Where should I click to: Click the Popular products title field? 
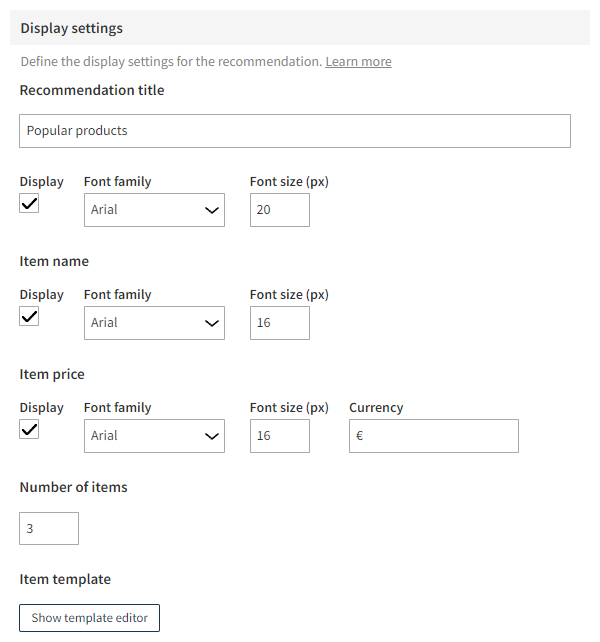pyautogui.click(x=295, y=131)
